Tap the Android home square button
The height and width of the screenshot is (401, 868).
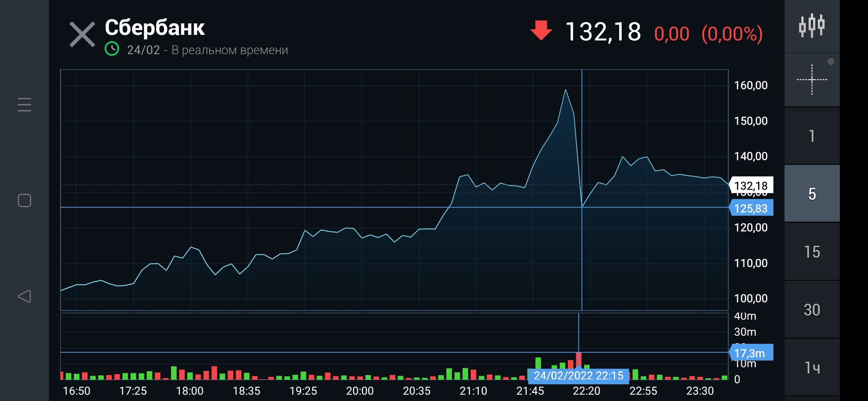[25, 200]
